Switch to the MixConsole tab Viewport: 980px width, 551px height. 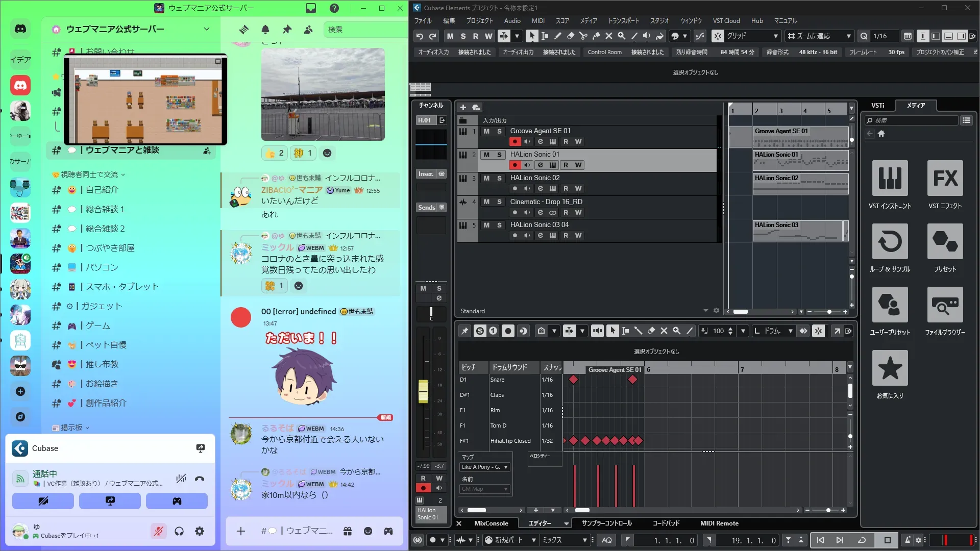(491, 523)
